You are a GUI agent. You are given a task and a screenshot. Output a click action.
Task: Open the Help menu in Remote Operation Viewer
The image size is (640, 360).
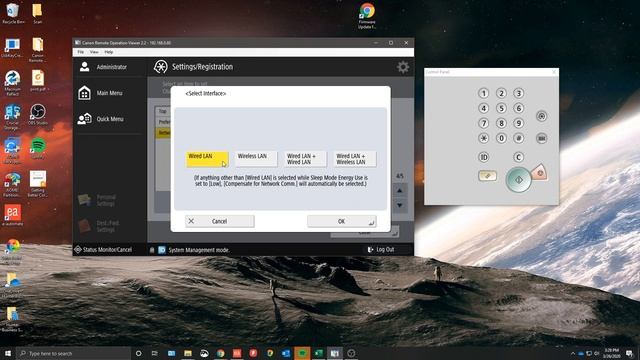[109, 52]
